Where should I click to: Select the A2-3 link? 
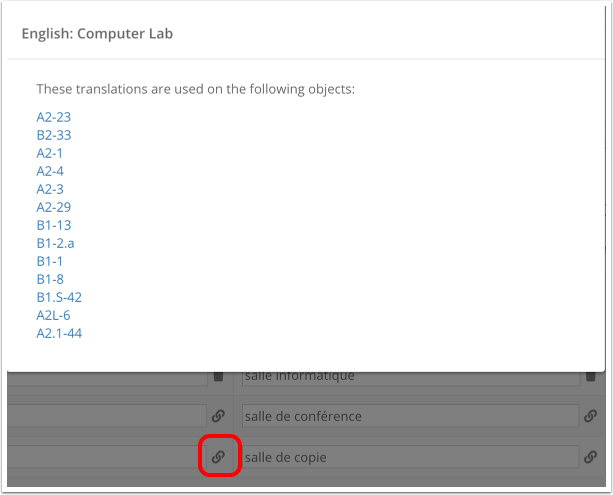tap(50, 189)
